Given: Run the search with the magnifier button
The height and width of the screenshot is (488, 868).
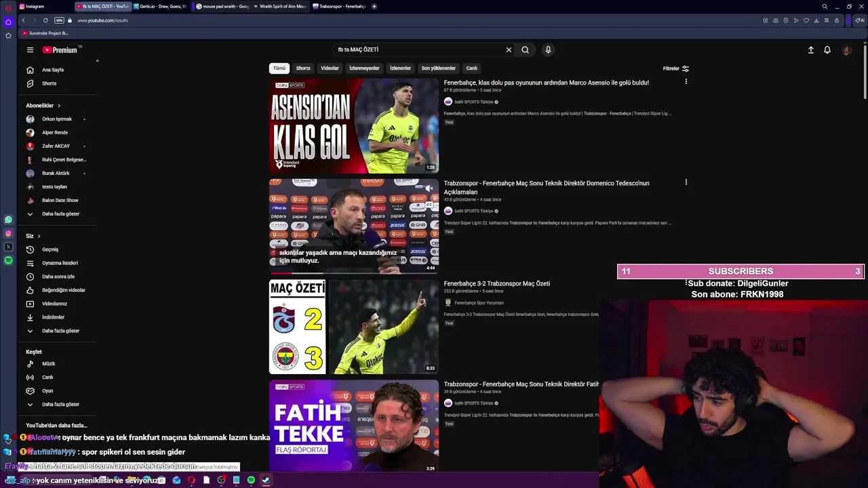Looking at the screenshot, I should point(525,49).
